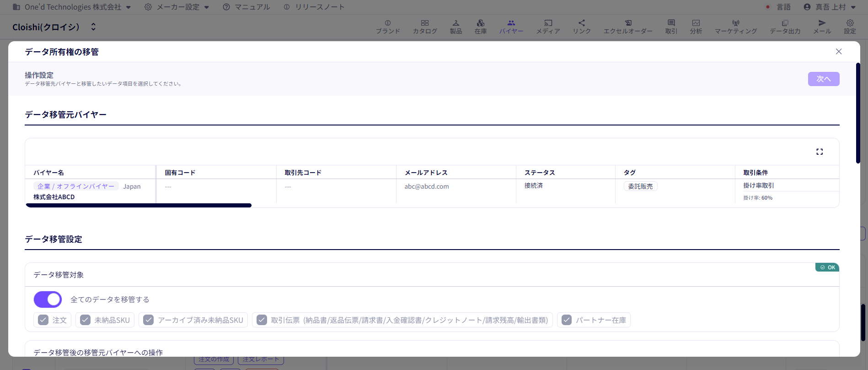Toggle the 注文 checkbox

click(x=43, y=320)
